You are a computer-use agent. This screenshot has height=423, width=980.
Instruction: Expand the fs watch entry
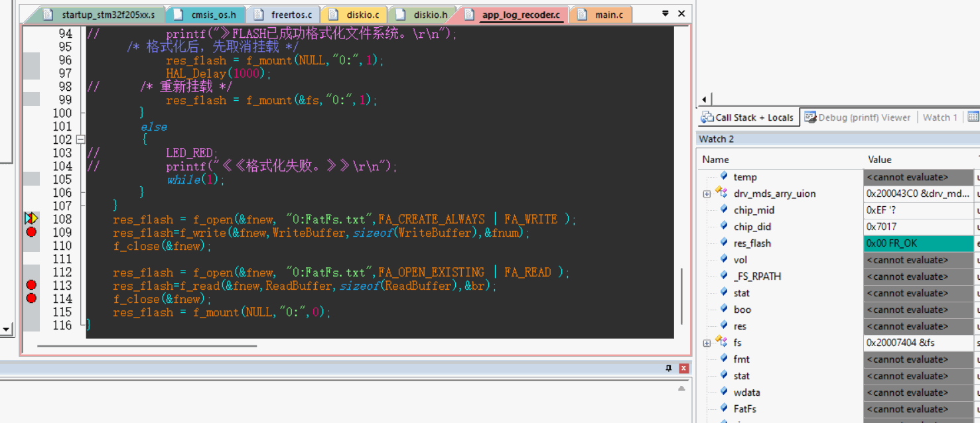[707, 343]
